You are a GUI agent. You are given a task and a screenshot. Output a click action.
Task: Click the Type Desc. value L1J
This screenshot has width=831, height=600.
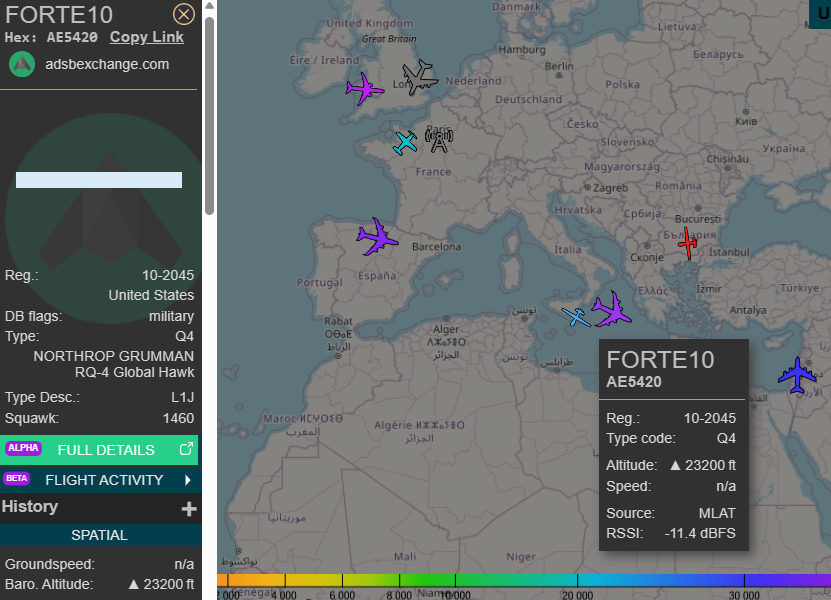point(182,397)
